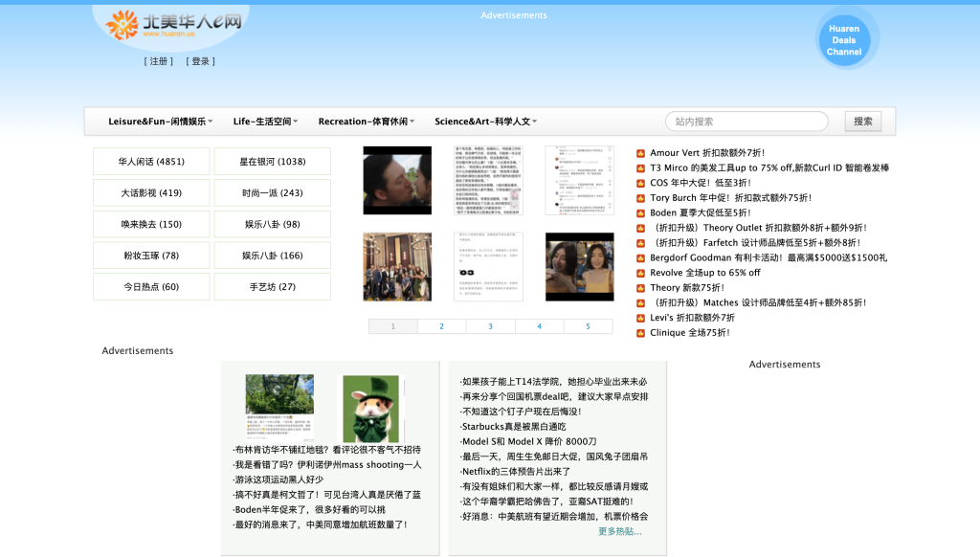Click the flame icon beside Levi's deal
The width and height of the screenshot is (980, 557).
pos(641,318)
